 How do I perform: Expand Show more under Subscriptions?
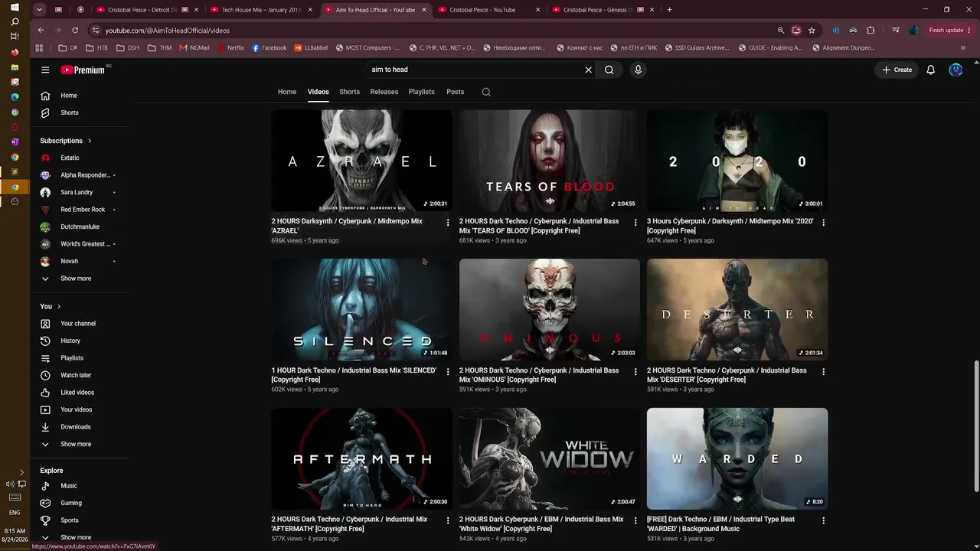point(76,279)
